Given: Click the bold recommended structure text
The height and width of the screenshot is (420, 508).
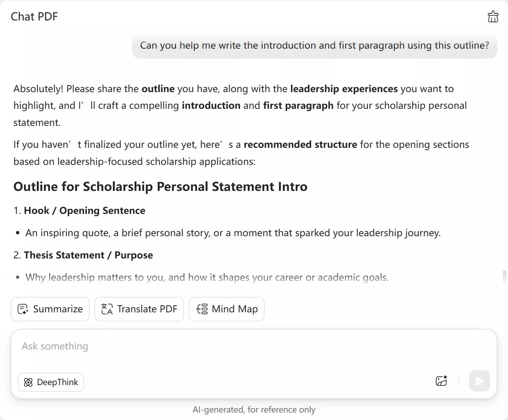Looking at the screenshot, I should coord(300,144).
